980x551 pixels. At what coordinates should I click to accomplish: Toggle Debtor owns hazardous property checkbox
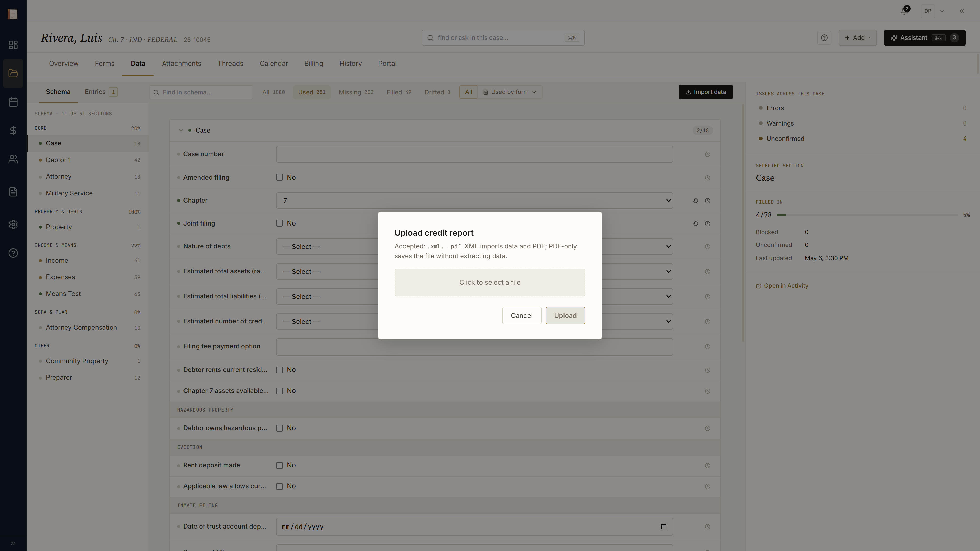pos(279,428)
